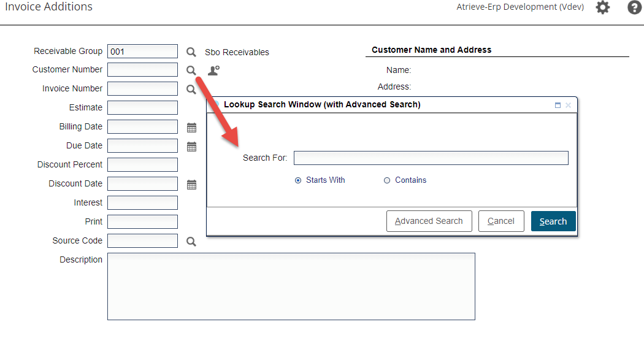644x338 pixels.
Task: Click inside the Description text area
Action: click(x=291, y=286)
